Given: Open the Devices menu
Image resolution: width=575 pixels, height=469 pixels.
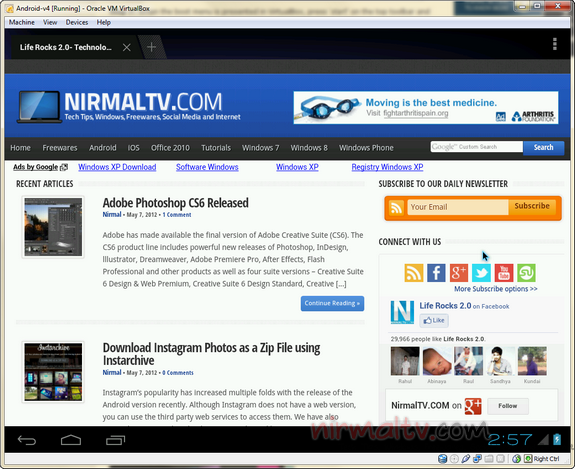Looking at the screenshot, I should (77, 22).
